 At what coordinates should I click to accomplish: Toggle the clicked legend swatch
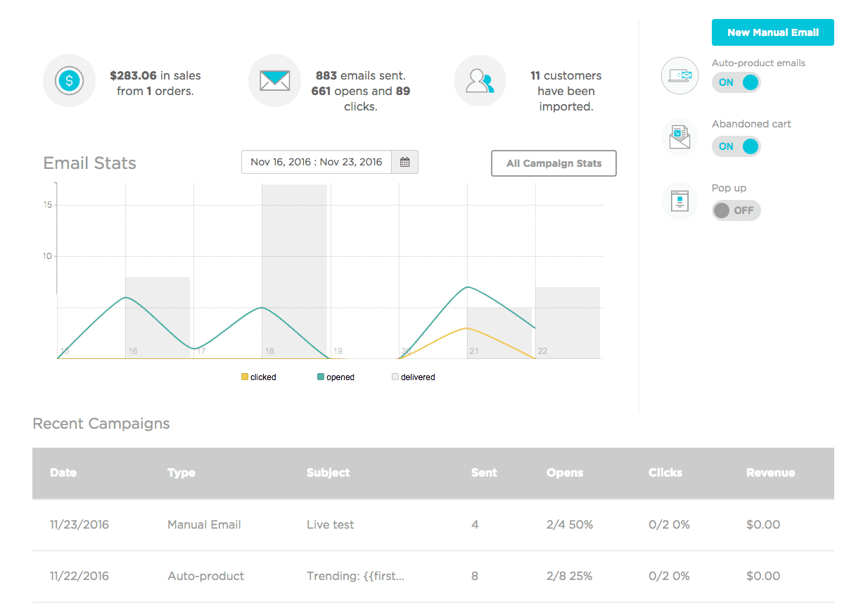pos(245,377)
